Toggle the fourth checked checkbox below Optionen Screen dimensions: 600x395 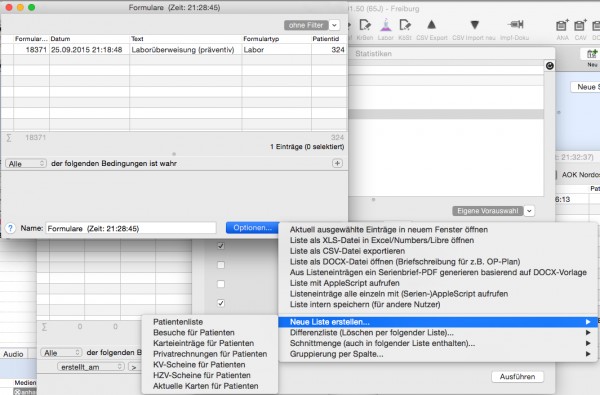(x=221, y=303)
